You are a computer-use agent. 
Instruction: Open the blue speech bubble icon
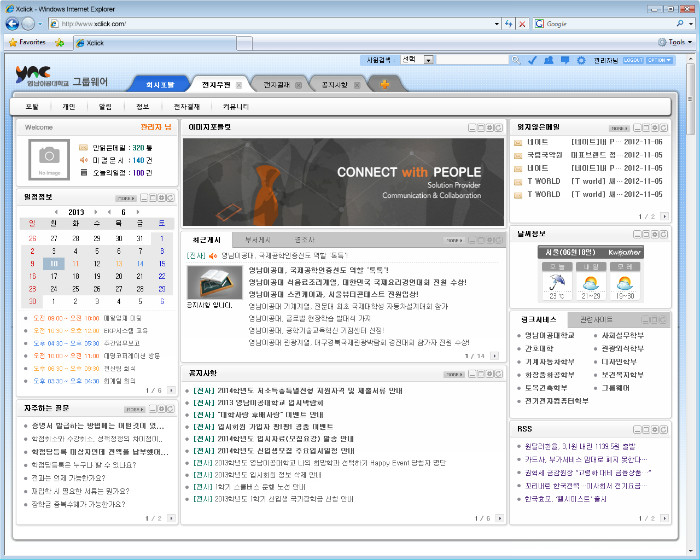565,60
